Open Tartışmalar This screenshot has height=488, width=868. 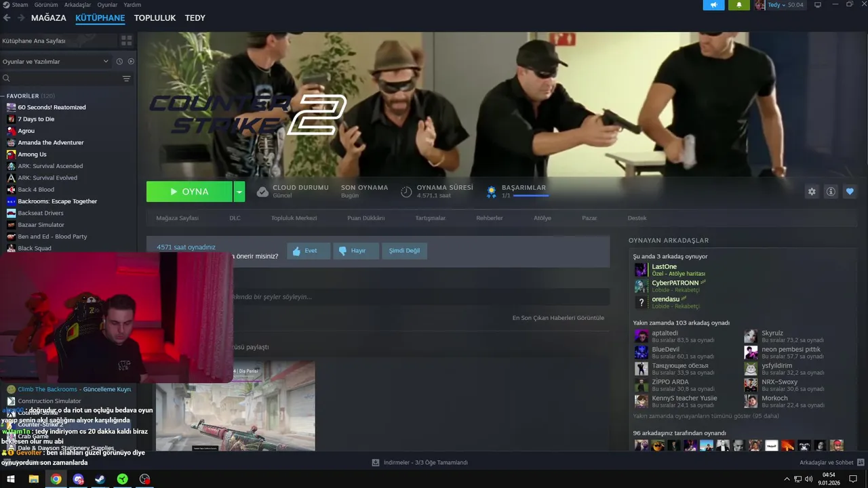431,218
